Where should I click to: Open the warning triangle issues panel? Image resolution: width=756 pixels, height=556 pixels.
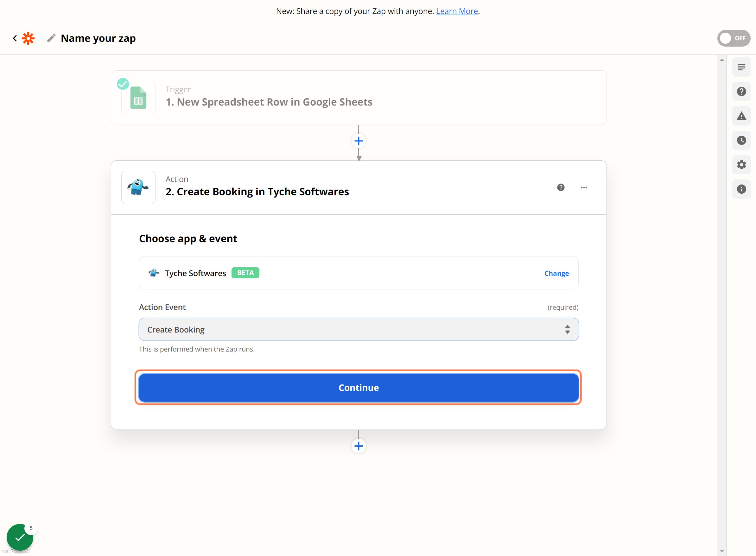741,116
